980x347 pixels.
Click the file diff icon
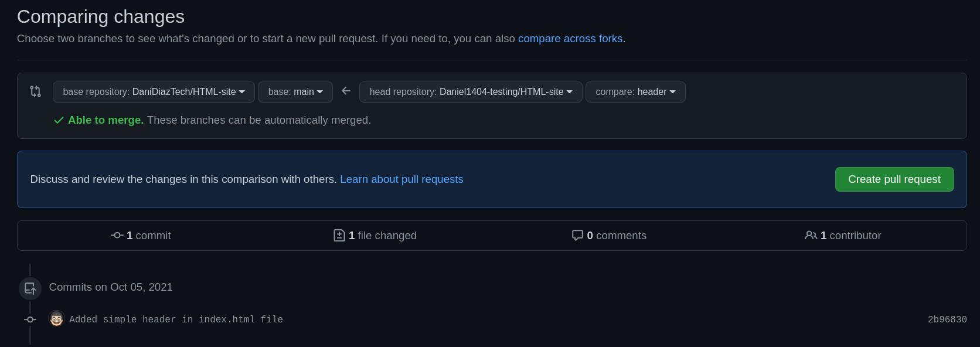tap(339, 236)
